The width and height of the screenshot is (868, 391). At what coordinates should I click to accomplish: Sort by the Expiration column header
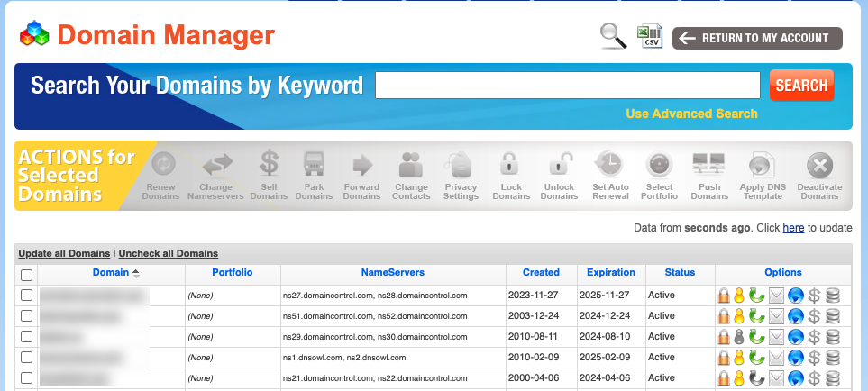tap(610, 272)
